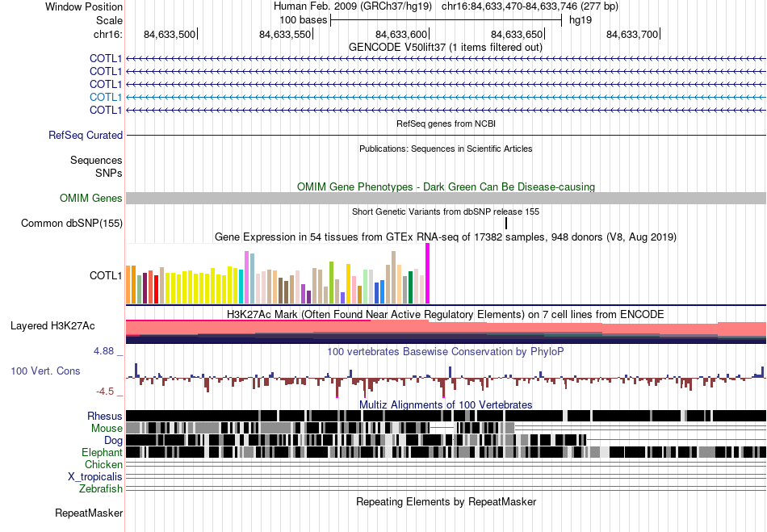Image resolution: width=767 pixels, height=532 pixels.
Task: Click 'Human Feb. 2009 (GRCh37/hg19)' assembly text
Action: click(353, 6)
